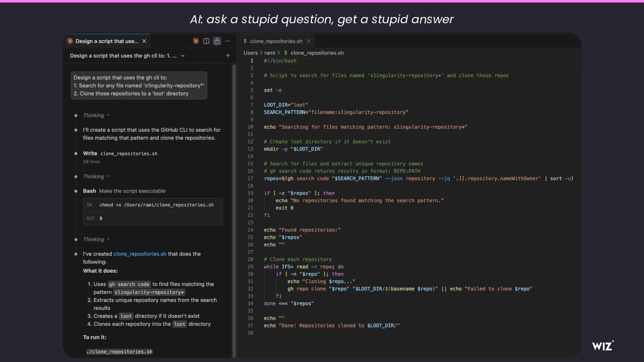Click the 'To run it:' heading
Viewport: 644px width, 362px height.
pos(95,337)
